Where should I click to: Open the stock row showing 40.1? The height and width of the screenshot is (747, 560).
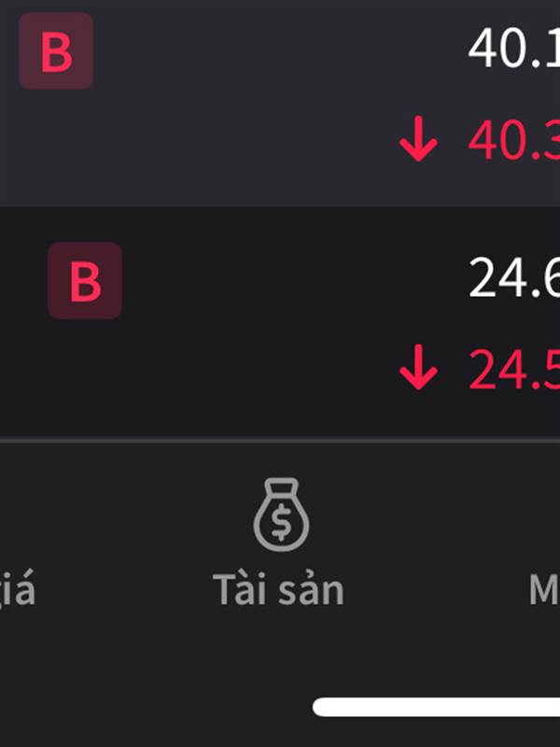(280, 104)
